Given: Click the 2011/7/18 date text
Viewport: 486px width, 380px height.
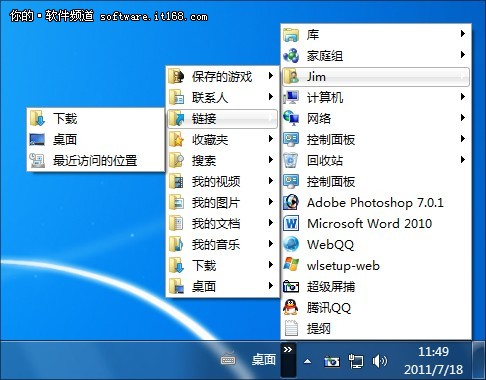Looking at the screenshot, I should [433, 369].
